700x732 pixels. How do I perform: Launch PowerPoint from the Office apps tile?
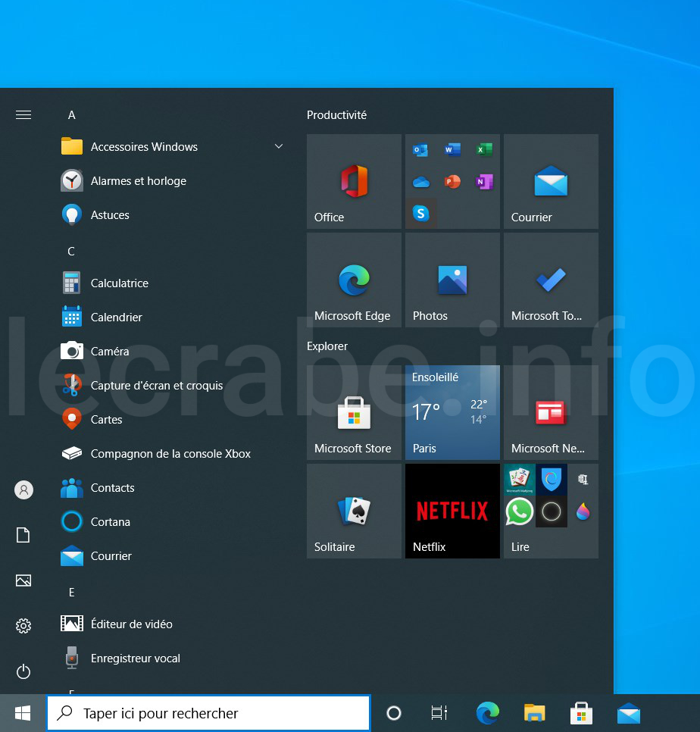click(x=452, y=182)
